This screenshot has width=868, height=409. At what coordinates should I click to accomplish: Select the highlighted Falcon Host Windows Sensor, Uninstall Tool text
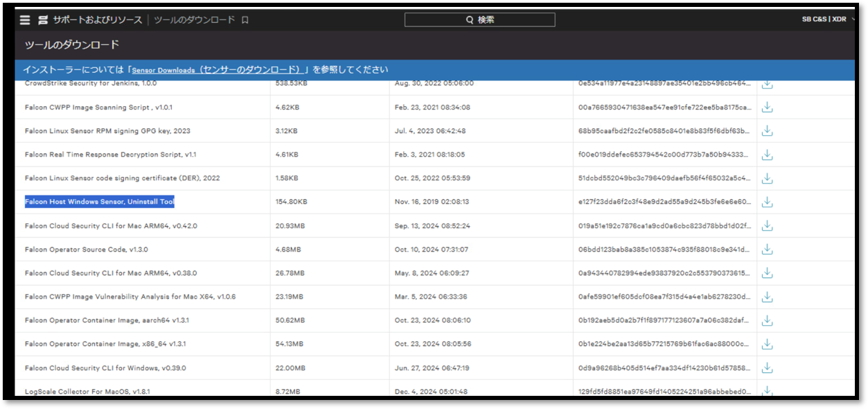[100, 202]
